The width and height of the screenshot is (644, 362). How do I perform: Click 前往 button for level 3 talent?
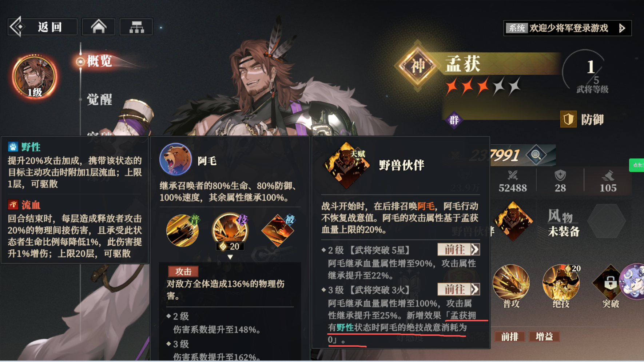458,289
